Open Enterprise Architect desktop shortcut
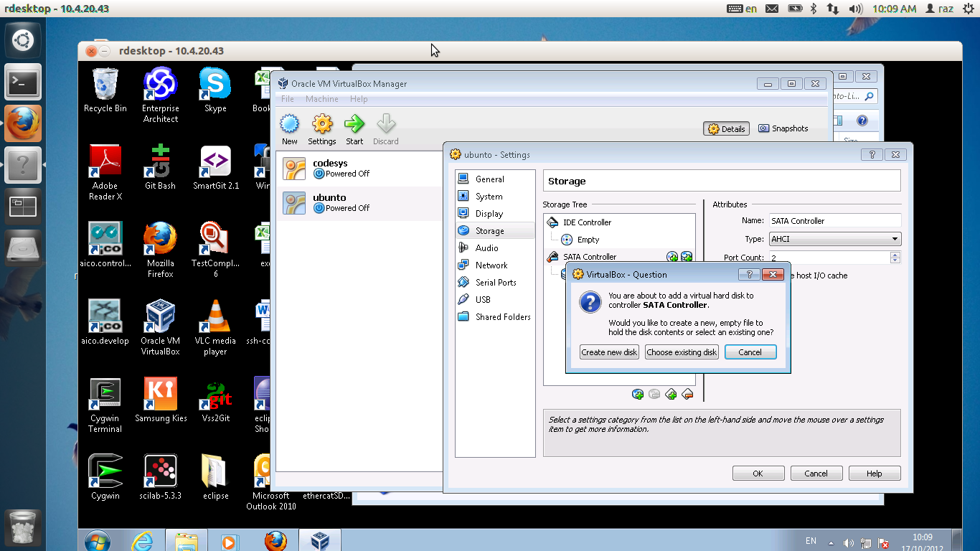This screenshot has width=980, height=551. (x=161, y=95)
